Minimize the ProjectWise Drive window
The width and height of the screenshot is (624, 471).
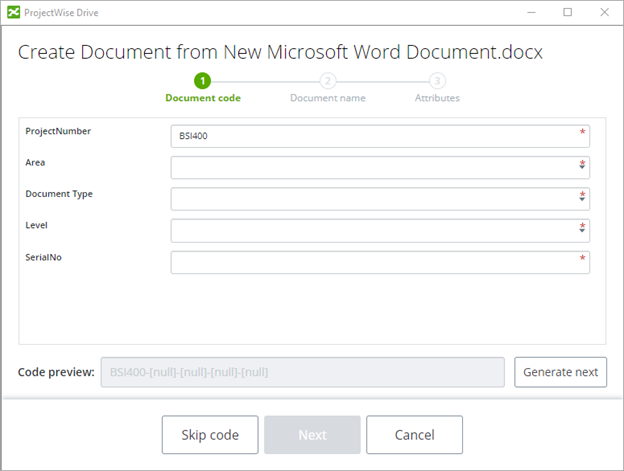pyautogui.click(x=532, y=12)
